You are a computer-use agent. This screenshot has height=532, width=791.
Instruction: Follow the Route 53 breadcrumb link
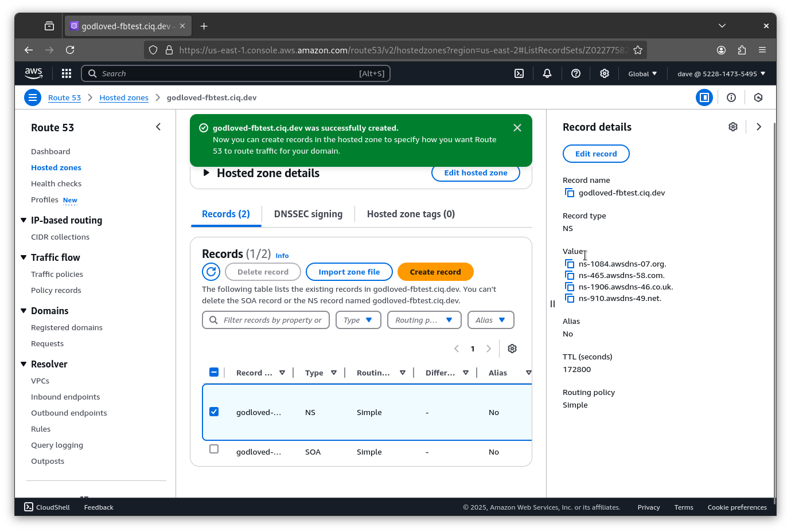[64, 97]
